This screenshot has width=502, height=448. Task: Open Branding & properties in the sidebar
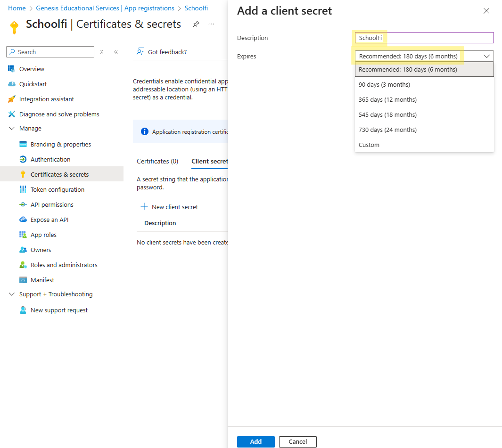tap(62, 144)
